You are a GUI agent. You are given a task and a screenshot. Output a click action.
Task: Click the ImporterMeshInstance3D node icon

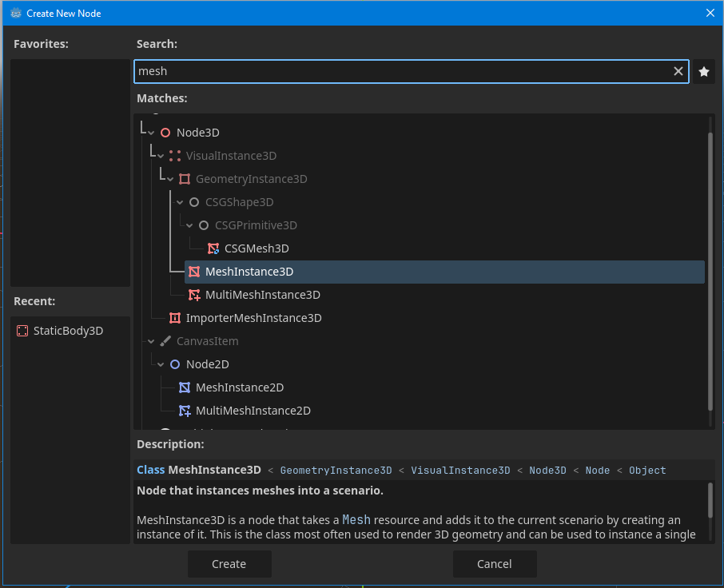[175, 318]
